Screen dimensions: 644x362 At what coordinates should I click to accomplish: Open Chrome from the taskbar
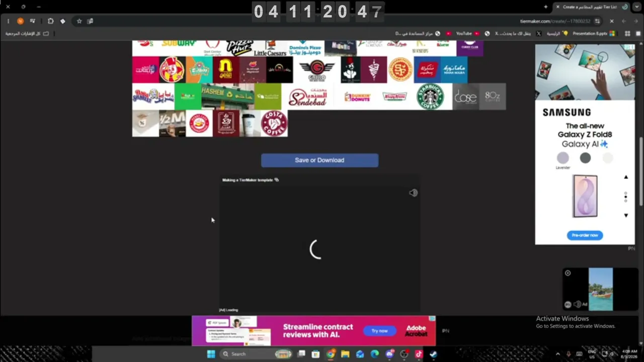click(x=331, y=354)
